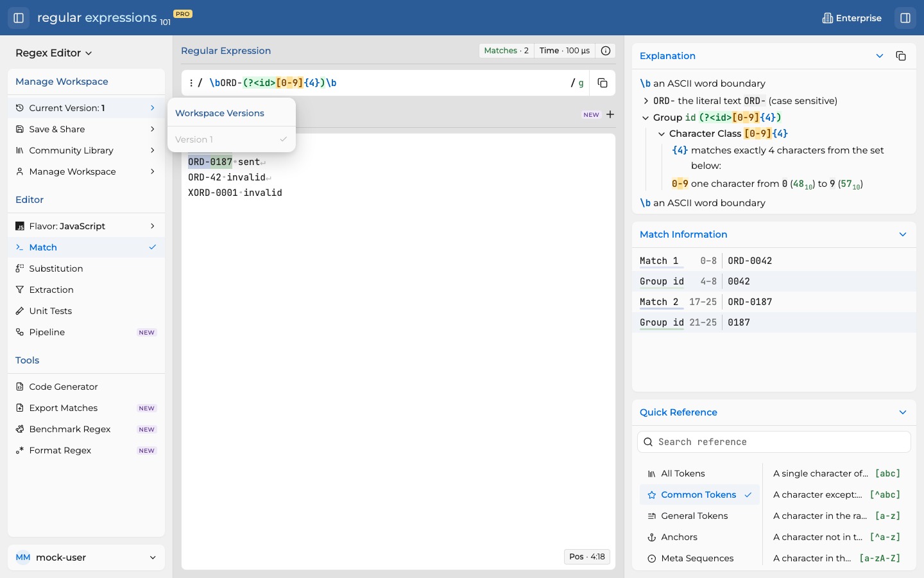The height and width of the screenshot is (578, 924).
Task: Click the regex options dots icon
Action: [191, 83]
